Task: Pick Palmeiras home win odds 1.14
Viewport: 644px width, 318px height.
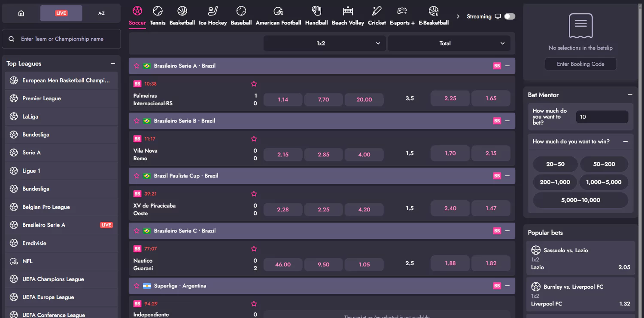Action: 283,100
